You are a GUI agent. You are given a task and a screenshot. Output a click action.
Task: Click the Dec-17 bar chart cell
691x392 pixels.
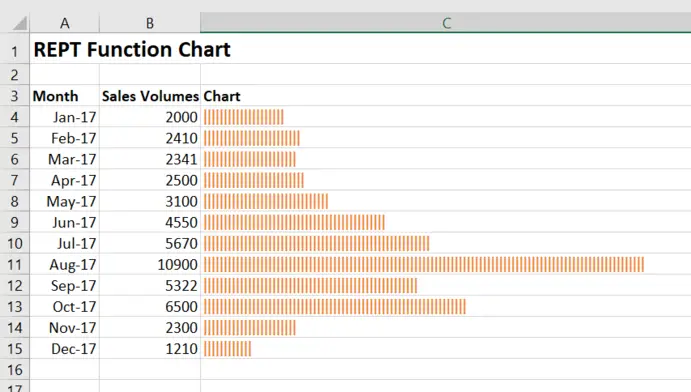pos(446,348)
